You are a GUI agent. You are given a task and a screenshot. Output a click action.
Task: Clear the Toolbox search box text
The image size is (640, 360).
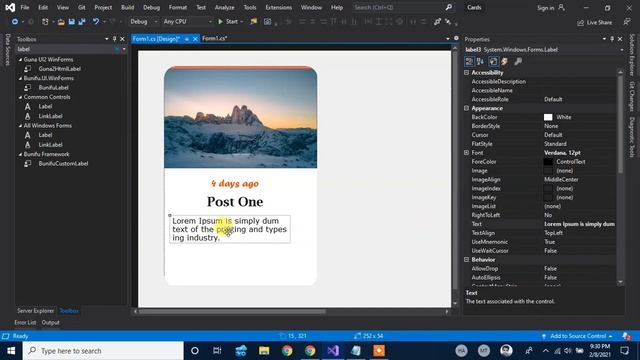pos(117,49)
